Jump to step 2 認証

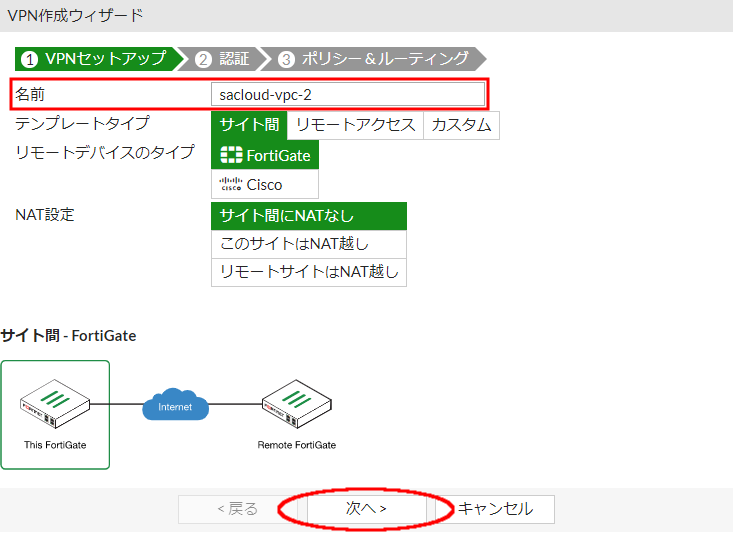223,58
